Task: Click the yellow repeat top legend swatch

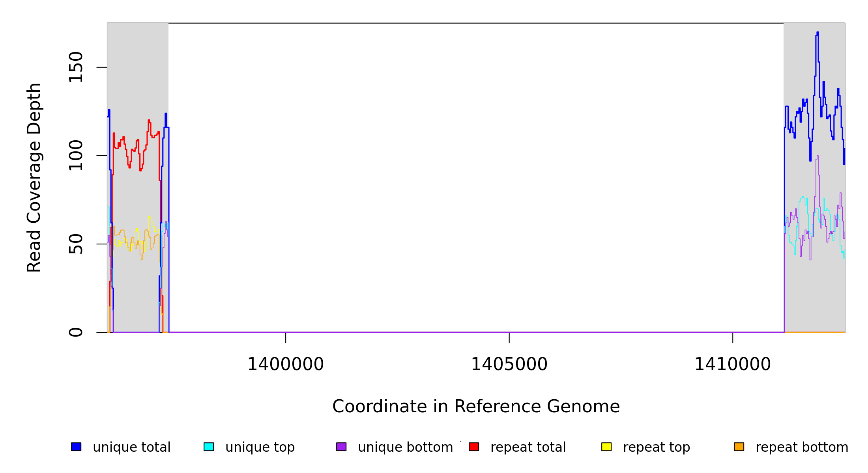Action: (606, 447)
